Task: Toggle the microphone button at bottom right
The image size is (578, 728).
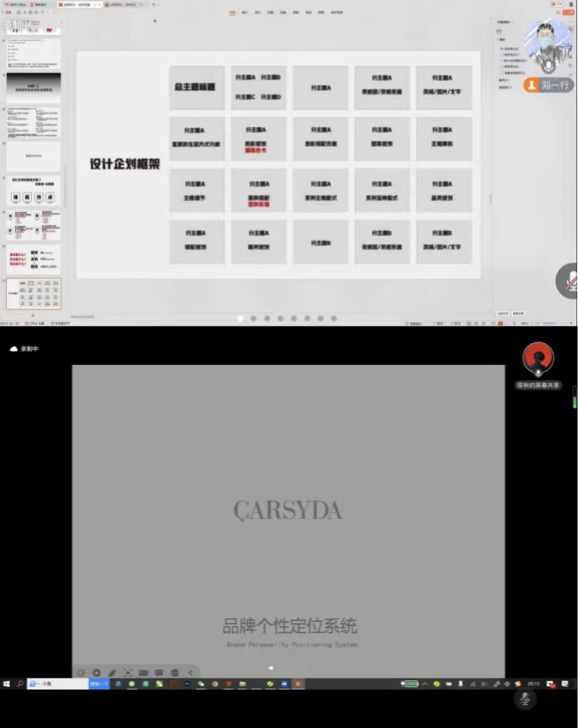Action: [x=525, y=700]
